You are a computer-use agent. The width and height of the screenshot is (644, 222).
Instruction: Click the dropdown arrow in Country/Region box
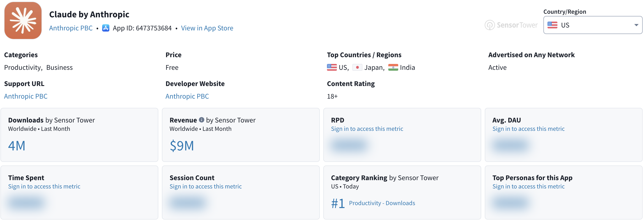(636, 25)
